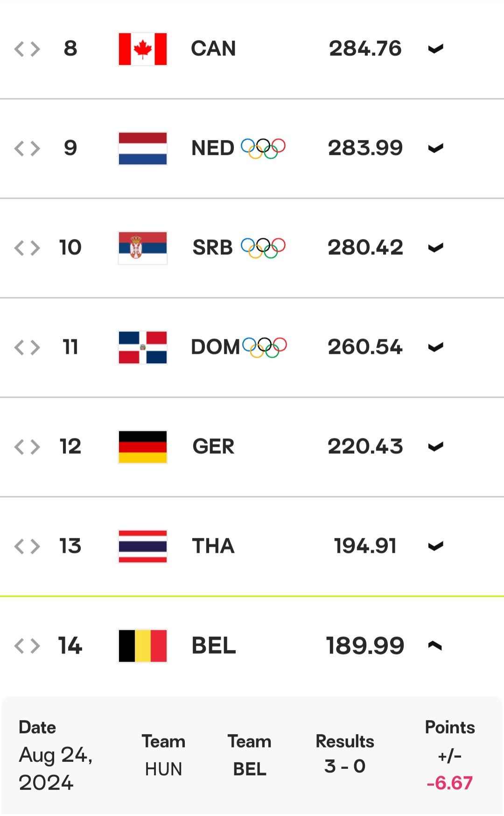Image resolution: width=504 pixels, height=816 pixels.
Task: Click the Thailand flag icon
Action: [x=143, y=546]
